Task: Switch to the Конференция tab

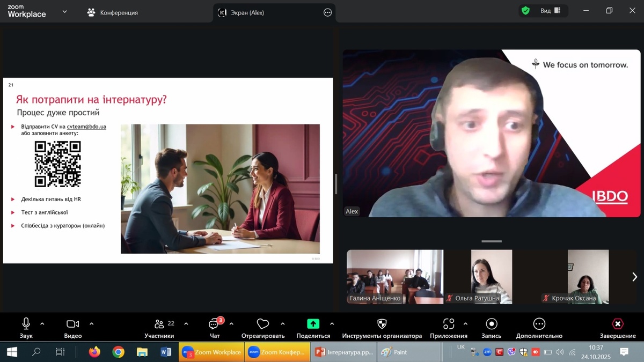Action: pyautogui.click(x=113, y=12)
